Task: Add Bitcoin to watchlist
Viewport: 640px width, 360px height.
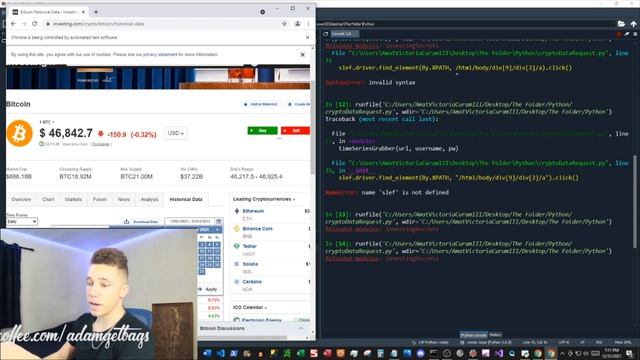Action: [x=260, y=104]
